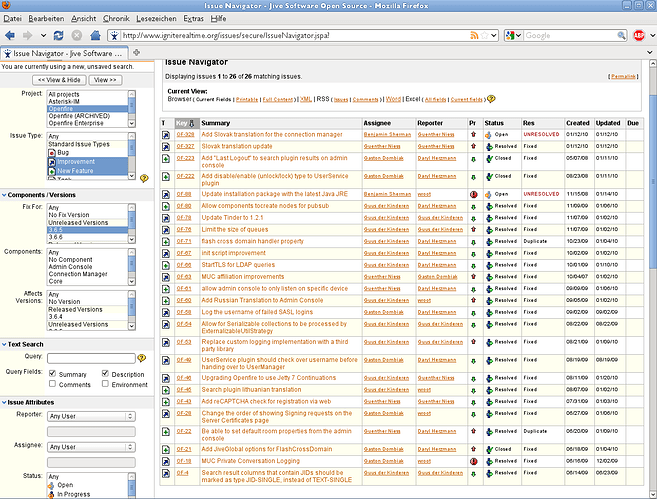Click the << View & Hide button
This screenshot has height=499, width=657.
coord(59,80)
